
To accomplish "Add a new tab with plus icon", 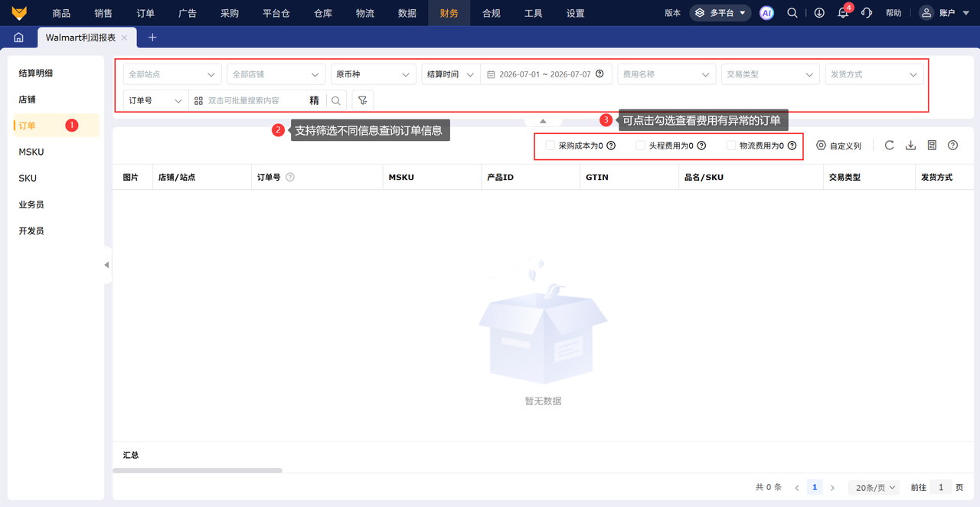I will pos(152,37).
